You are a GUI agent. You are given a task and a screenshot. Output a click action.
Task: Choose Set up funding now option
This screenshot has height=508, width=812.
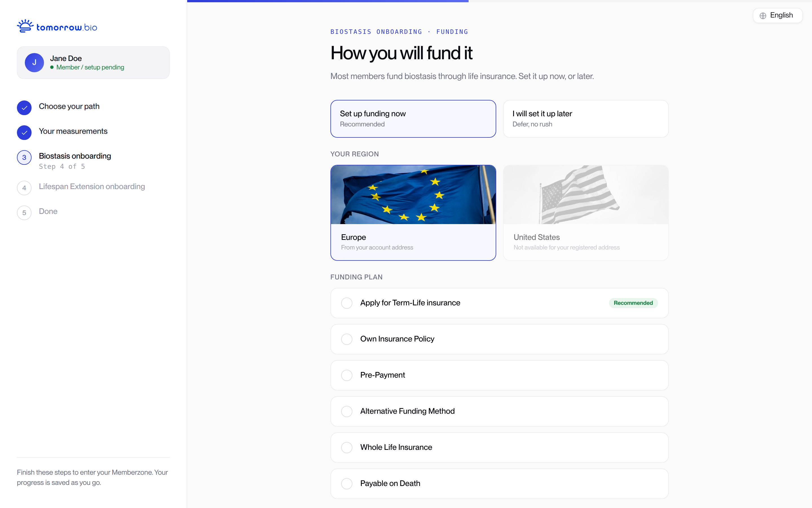pos(413,119)
